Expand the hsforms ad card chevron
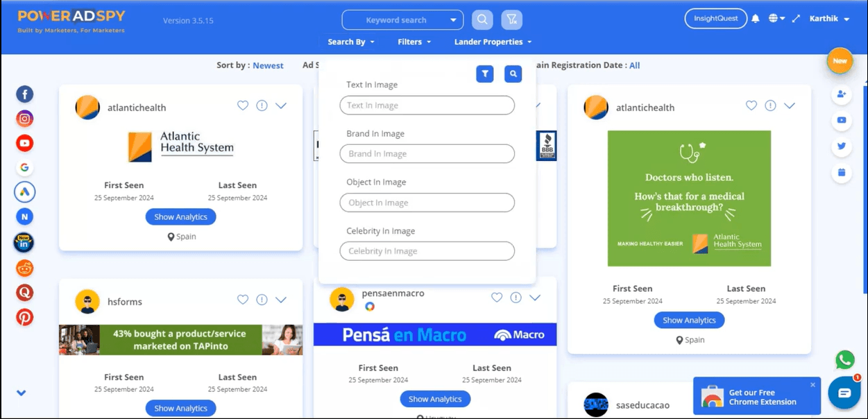Image resolution: width=868 pixels, height=419 pixels. [281, 300]
